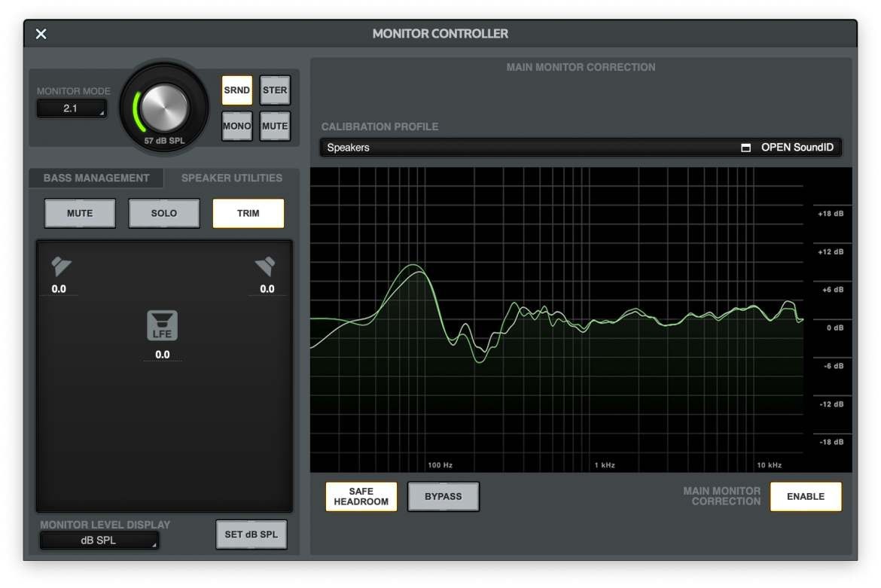Switch to the Bass Management tab
Screen dimensions: 881x588
[96, 178]
